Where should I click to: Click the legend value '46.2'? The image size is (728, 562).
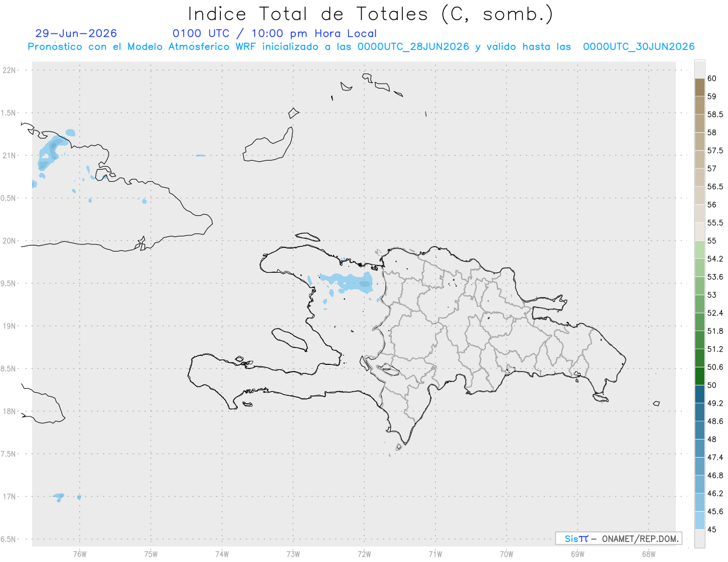[715, 493]
